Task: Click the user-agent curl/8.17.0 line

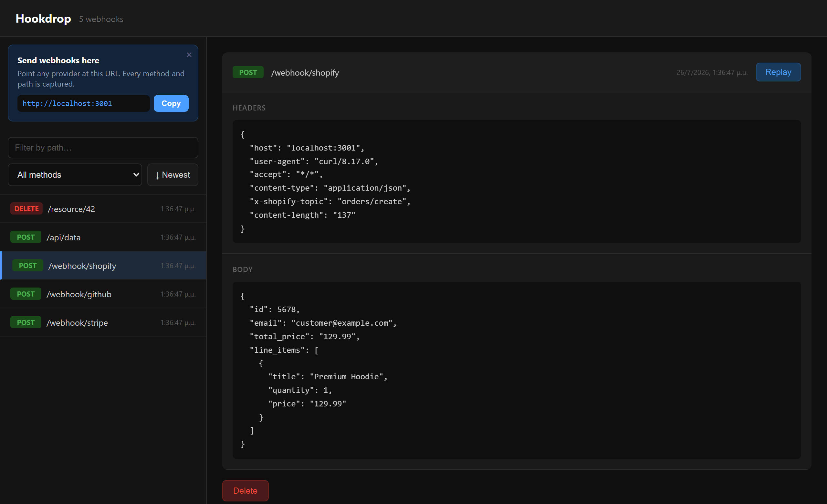Action: [314, 162]
